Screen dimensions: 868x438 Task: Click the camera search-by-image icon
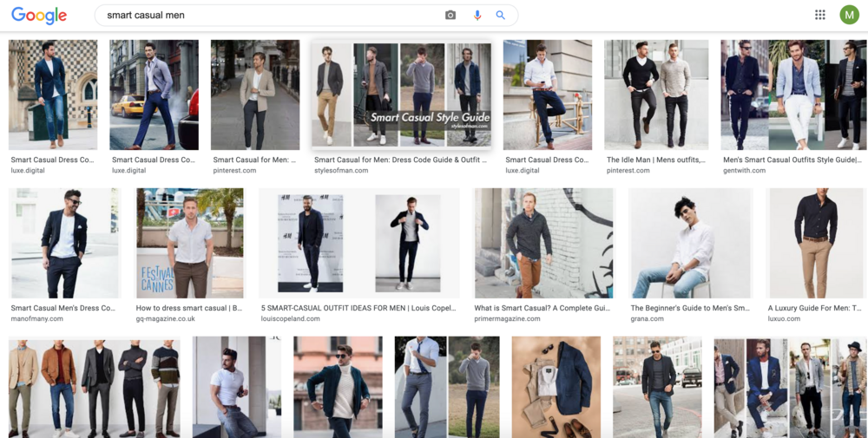coord(450,16)
